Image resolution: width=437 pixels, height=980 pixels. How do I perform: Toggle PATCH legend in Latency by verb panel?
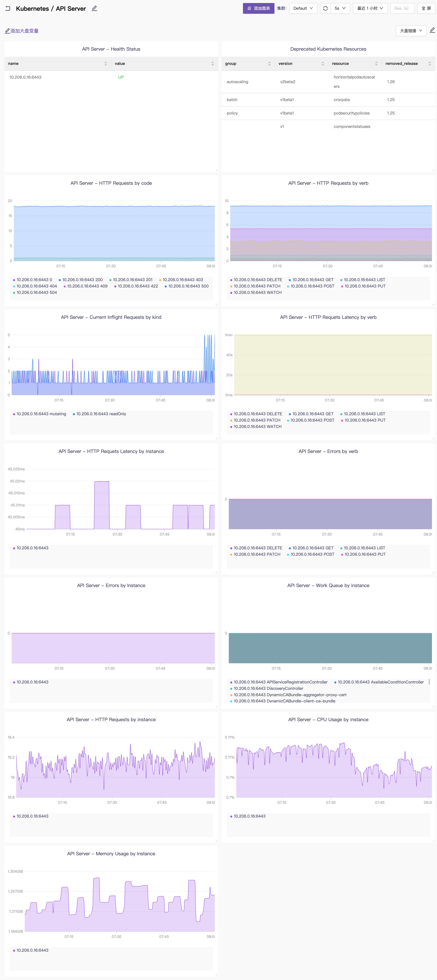click(255, 420)
